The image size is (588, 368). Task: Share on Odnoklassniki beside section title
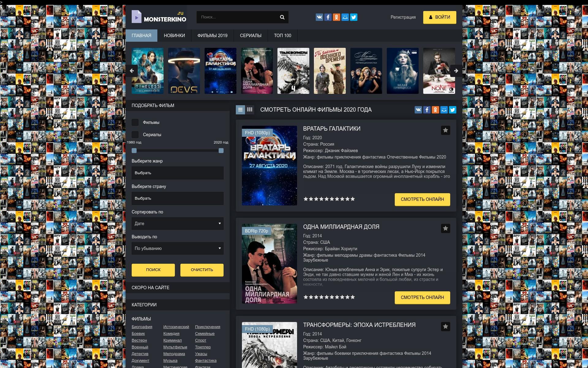click(435, 110)
